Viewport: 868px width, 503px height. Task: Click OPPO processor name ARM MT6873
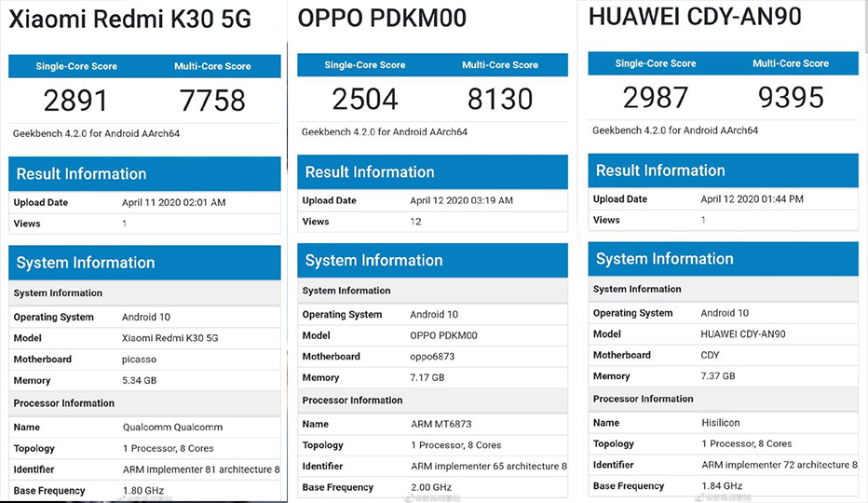coord(441,425)
